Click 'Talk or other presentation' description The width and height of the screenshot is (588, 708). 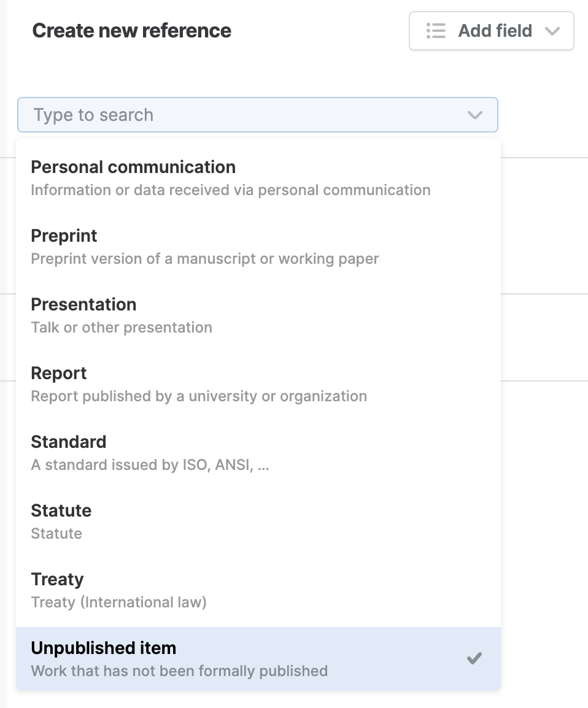coord(122,328)
